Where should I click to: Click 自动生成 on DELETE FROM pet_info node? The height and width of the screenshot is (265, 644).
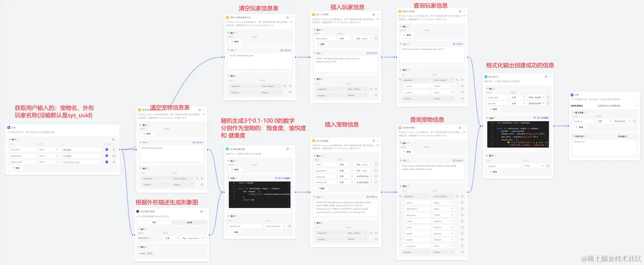pyautogui.click(x=198, y=142)
